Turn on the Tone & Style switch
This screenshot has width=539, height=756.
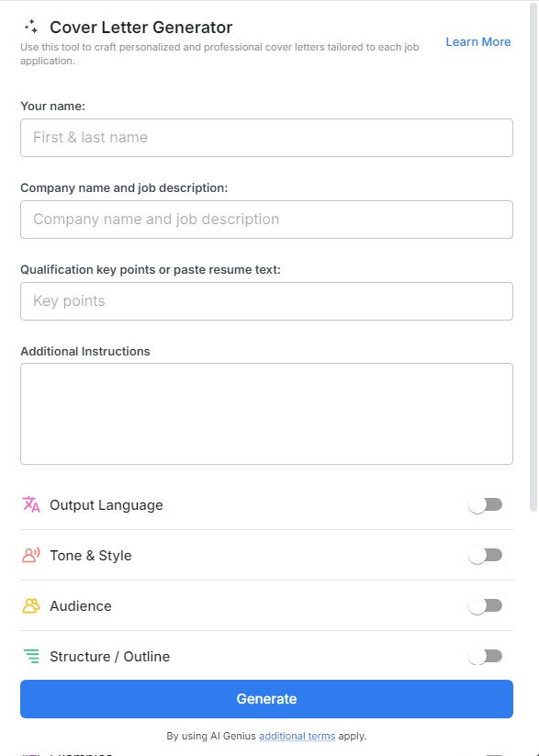485,555
